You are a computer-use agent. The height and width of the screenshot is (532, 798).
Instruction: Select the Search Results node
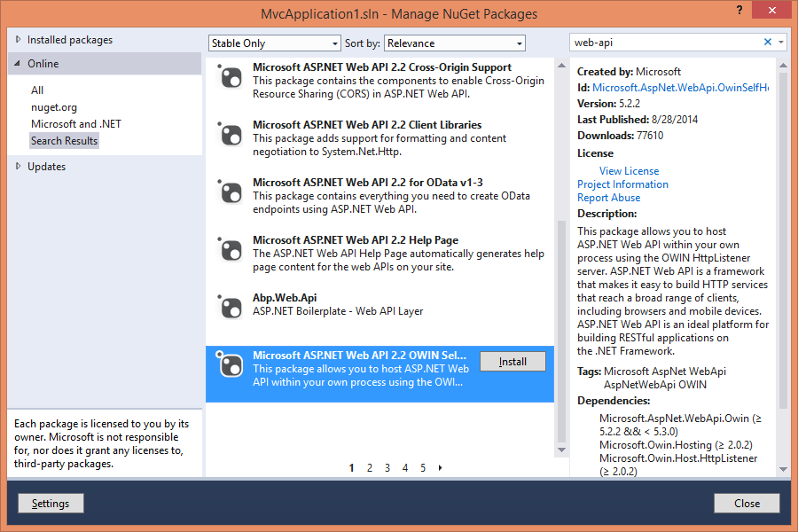click(64, 141)
